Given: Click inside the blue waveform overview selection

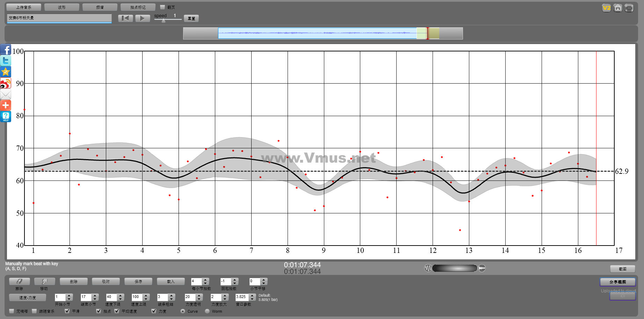Looking at the screenshot, I should (317, 33).
